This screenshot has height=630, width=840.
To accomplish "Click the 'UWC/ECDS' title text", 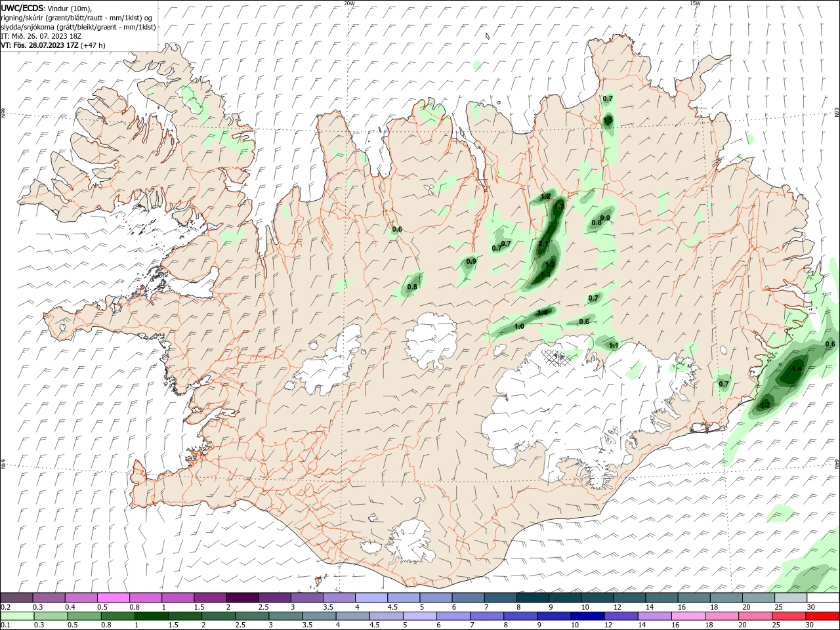I will (x=22, y=8).
